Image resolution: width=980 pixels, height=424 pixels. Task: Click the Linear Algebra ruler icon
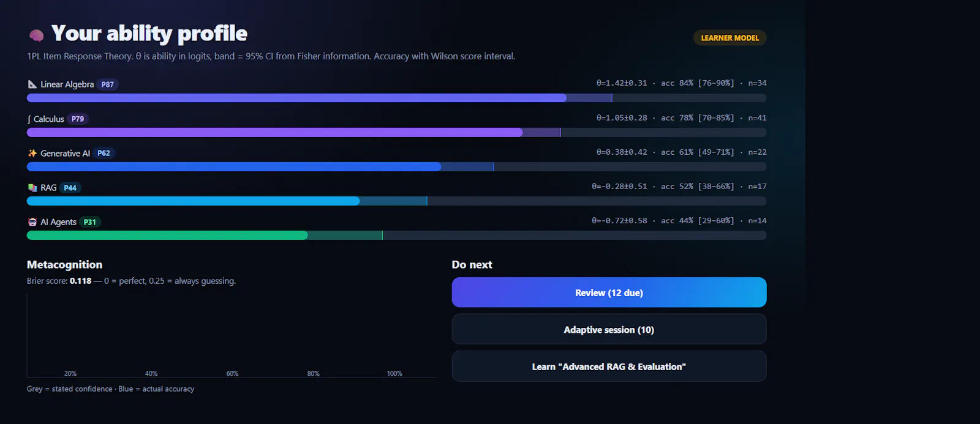click(x=32, y=84)
